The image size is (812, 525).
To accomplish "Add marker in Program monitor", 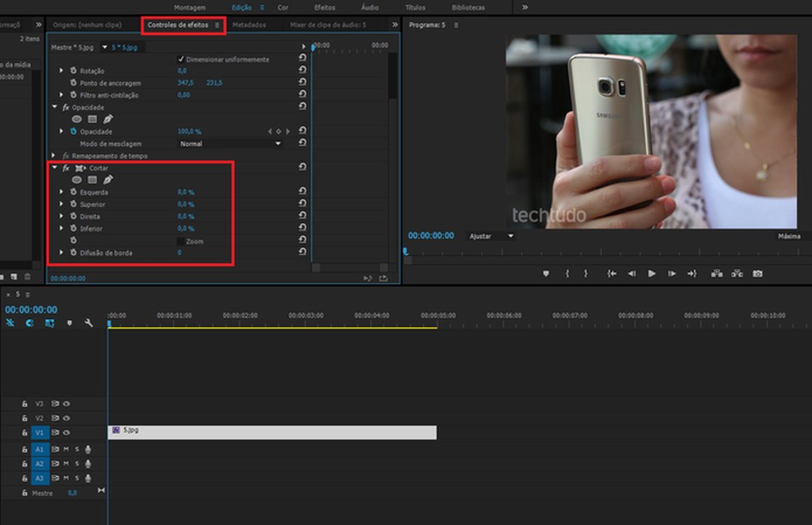I will point(545,273).
